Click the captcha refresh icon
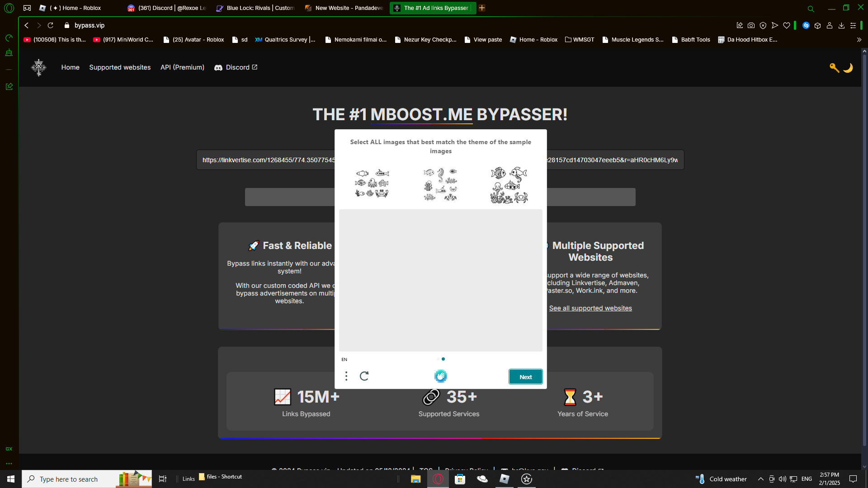Screen dimensions: 868x488 tap(364, 376)
